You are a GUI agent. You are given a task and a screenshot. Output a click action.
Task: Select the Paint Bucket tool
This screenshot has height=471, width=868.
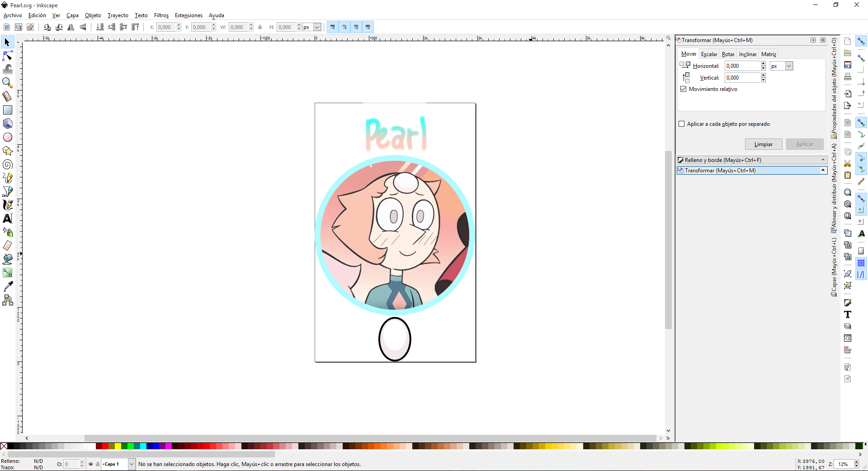pyautogui.click(x=7, y=259)
